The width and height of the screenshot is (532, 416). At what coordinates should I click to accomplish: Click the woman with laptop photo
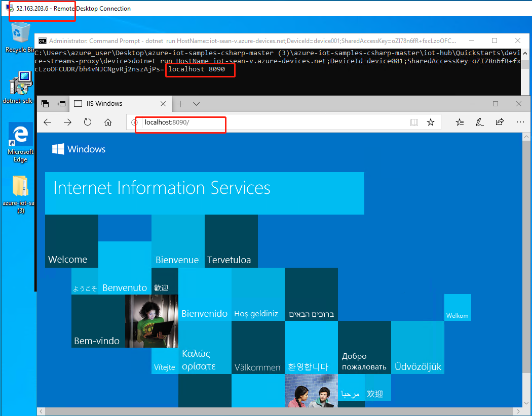pyautogui.click(x=151, y=321)
